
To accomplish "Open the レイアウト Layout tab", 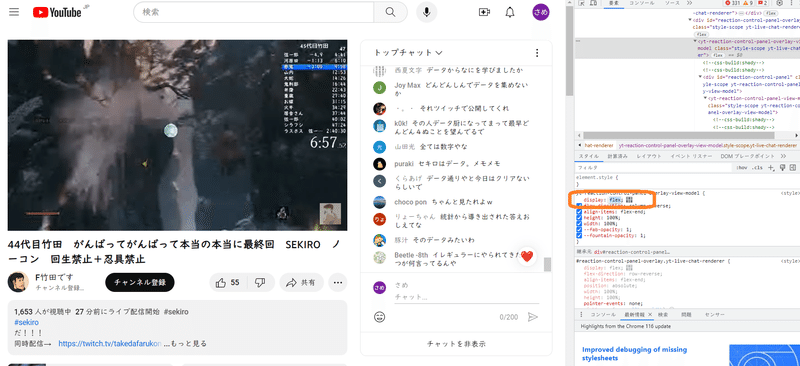I will coord(649,156).
